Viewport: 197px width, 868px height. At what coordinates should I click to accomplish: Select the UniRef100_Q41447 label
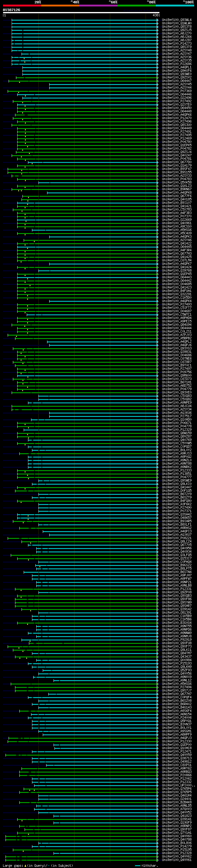[x=177, y=487]
